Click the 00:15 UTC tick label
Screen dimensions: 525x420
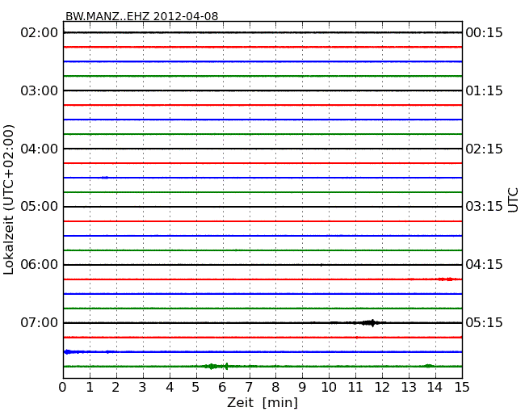point(484,32)
